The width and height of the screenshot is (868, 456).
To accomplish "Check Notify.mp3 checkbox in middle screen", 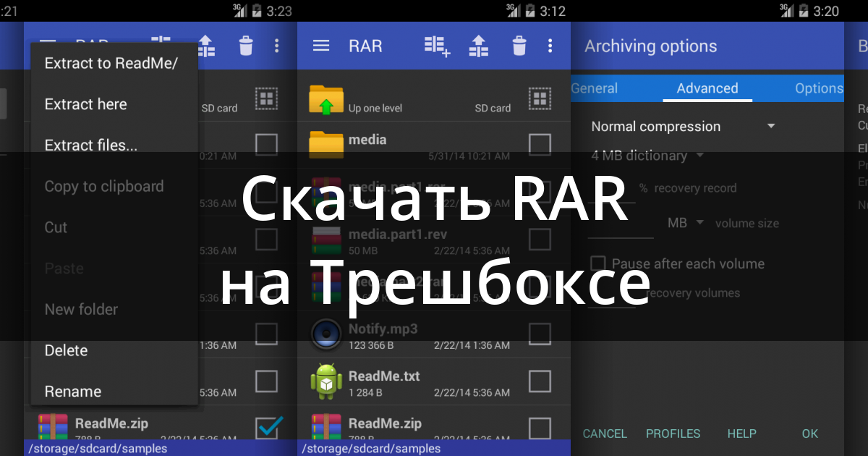I will click(540, 334).
